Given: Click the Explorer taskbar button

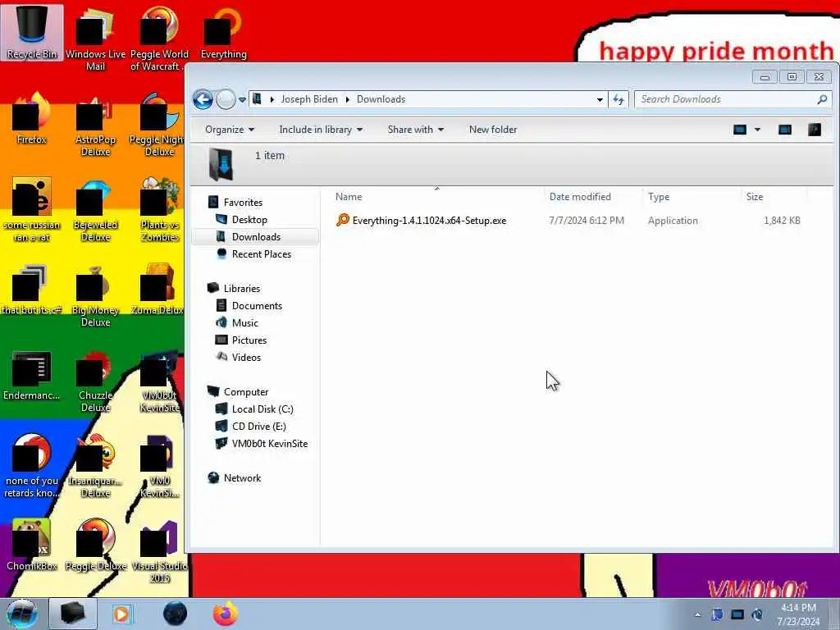Looking at the screenshot, I should 73,614.
